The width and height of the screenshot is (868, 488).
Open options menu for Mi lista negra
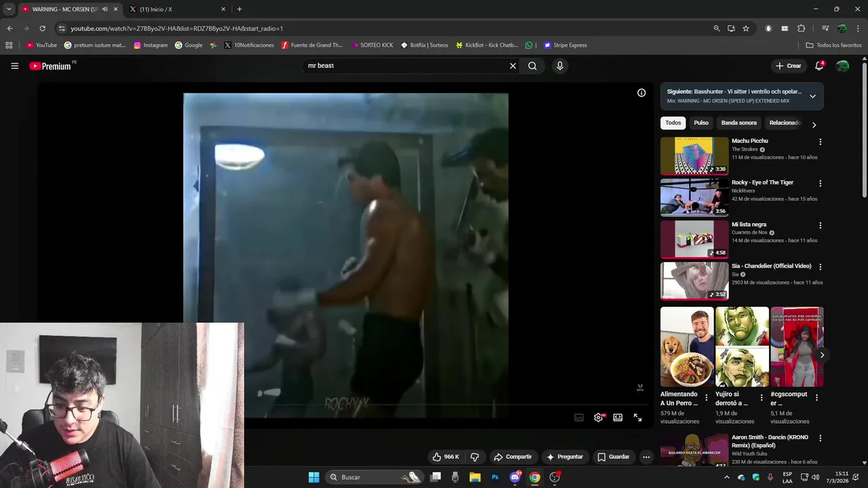tap(820, 225)
